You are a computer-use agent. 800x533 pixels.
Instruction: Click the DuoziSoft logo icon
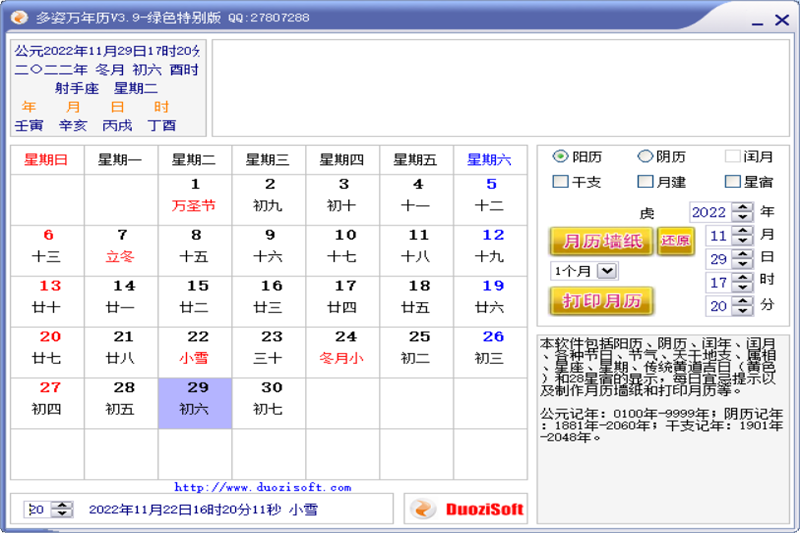pyautogui.click(x=423, y=509)
